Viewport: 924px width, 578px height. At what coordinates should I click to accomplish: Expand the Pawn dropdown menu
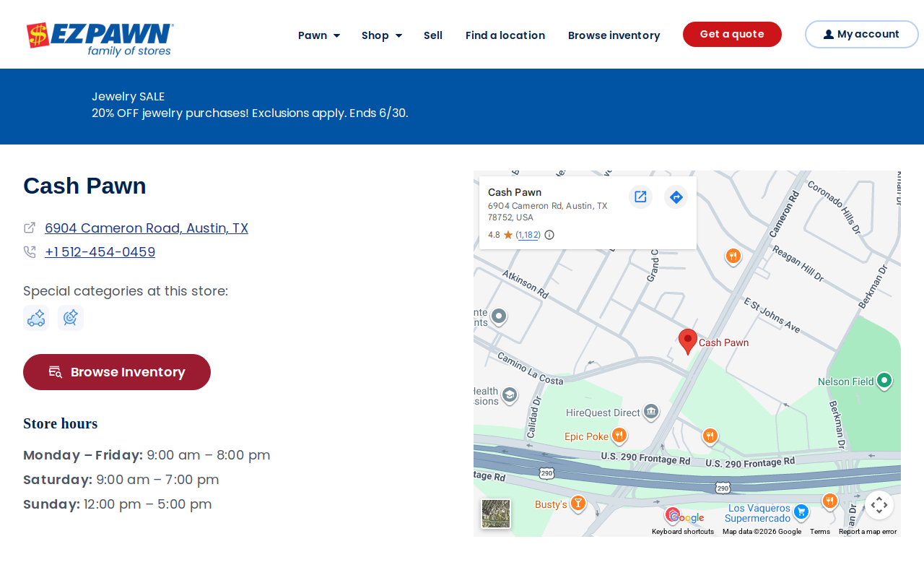click(319, 35)
